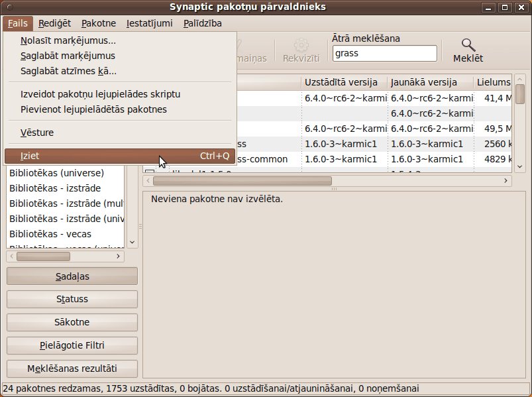Select Bibliotēkas - vecas section
Viewport: 532px width, 397px height.
[x=66, y=234]
